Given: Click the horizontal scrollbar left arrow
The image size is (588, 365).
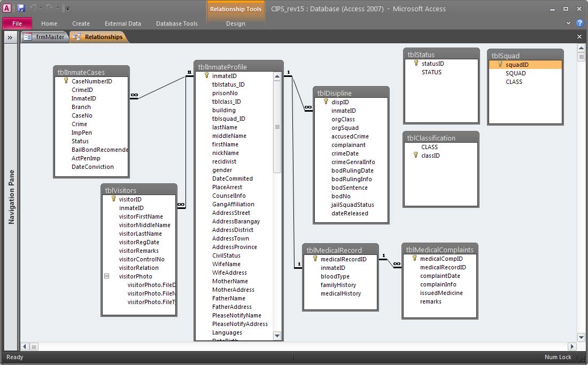Looking at the screenshot, I should 25,347.
